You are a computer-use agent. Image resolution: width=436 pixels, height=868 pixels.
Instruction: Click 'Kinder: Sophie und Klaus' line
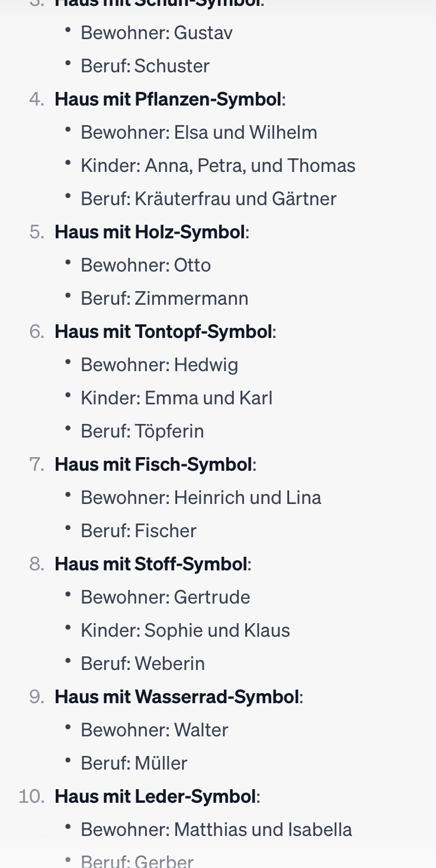point(185,630)
